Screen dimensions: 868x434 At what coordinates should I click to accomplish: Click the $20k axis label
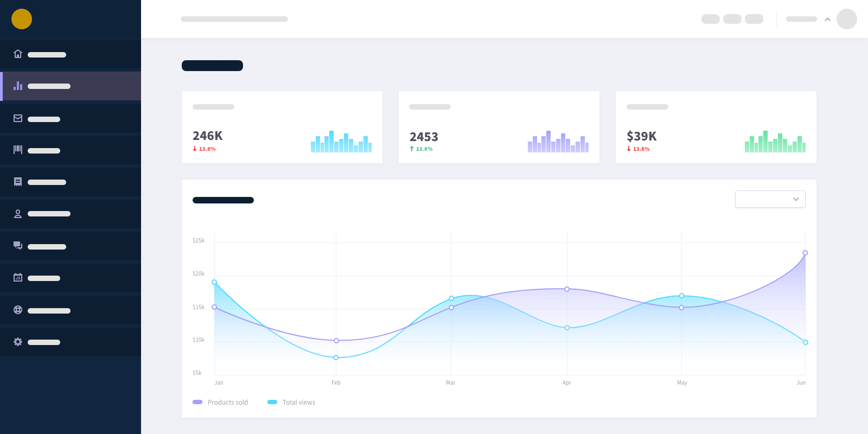point(199,273)
